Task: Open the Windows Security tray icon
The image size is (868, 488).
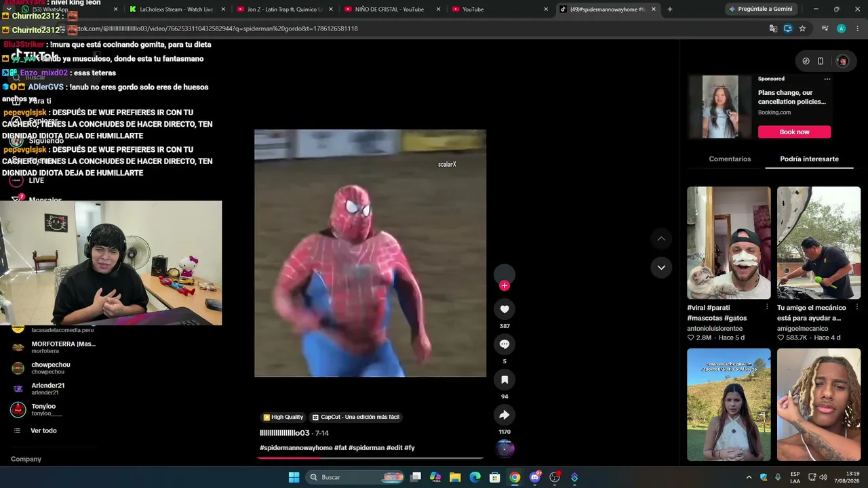Action: (x=764, y=477)
